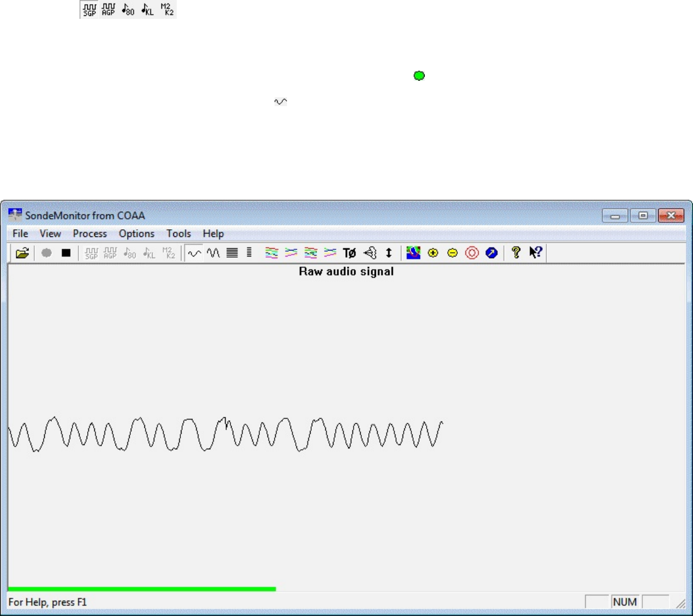Click the SondeMonitor from COAA title
Image resolution: width=693 pixels, height=616 pixels.
coord(85,216)
